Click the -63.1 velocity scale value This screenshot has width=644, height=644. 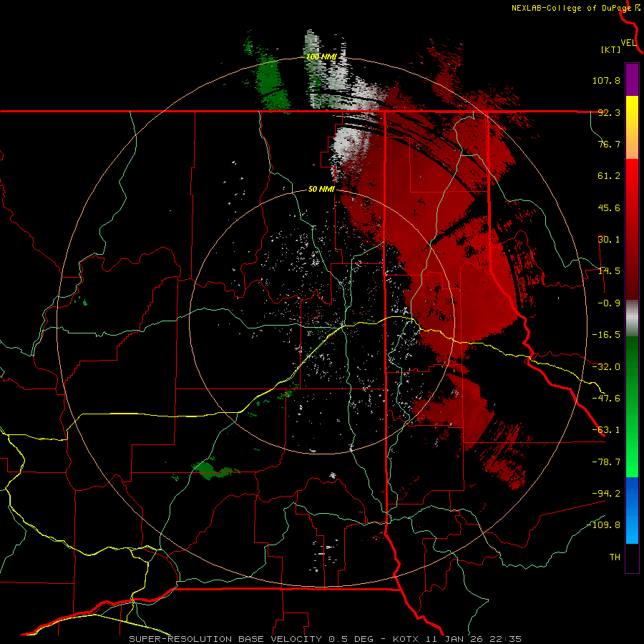(x=606, y=430)
